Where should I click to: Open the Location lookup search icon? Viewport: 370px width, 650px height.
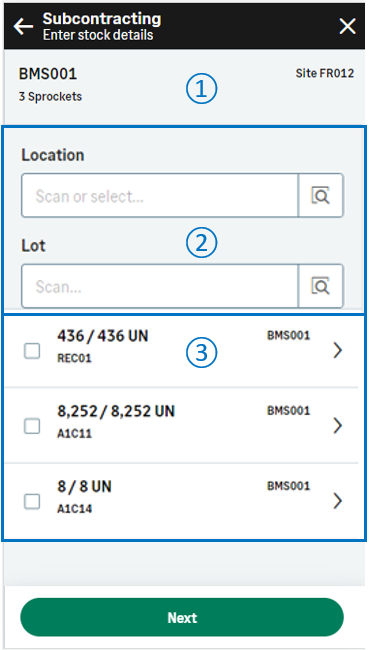[321, 195]
